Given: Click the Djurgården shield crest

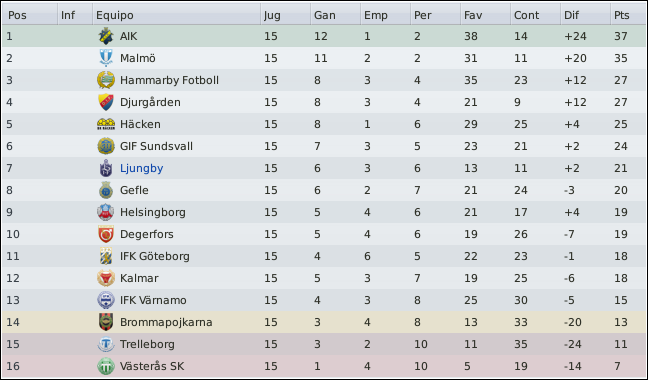Looking at the screenshot, I should point(106,102).
